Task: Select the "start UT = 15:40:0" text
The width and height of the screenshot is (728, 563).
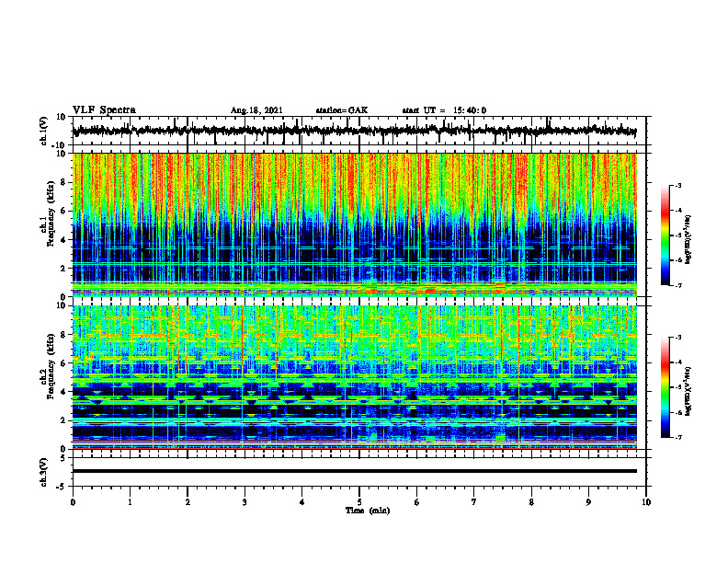Action: 444,110
